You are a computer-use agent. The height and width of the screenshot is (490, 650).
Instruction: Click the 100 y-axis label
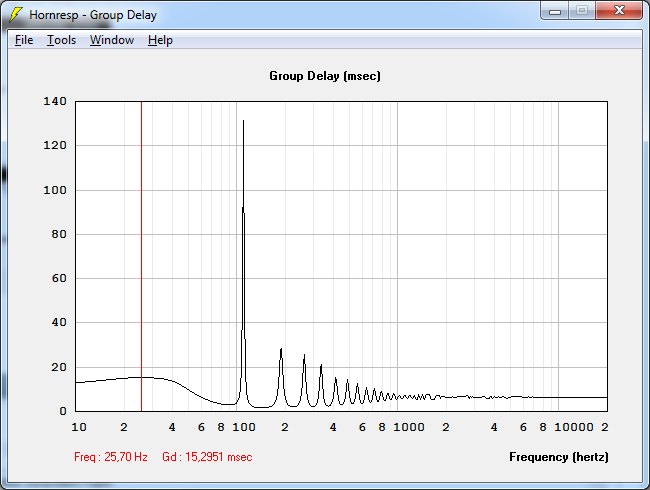click(x=55, y=190)
